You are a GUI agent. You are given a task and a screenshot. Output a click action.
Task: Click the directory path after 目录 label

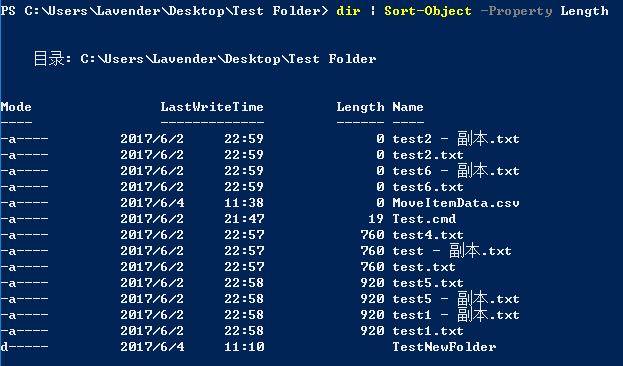click(228, 59)
